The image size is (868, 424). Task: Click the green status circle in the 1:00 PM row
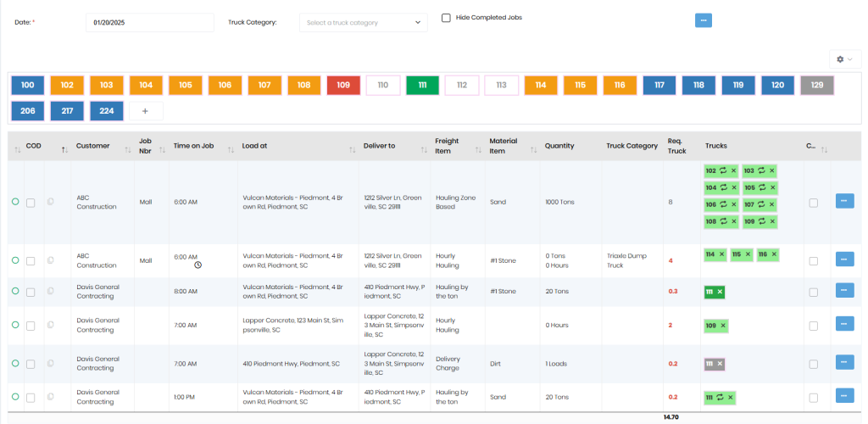click(14, 396)
